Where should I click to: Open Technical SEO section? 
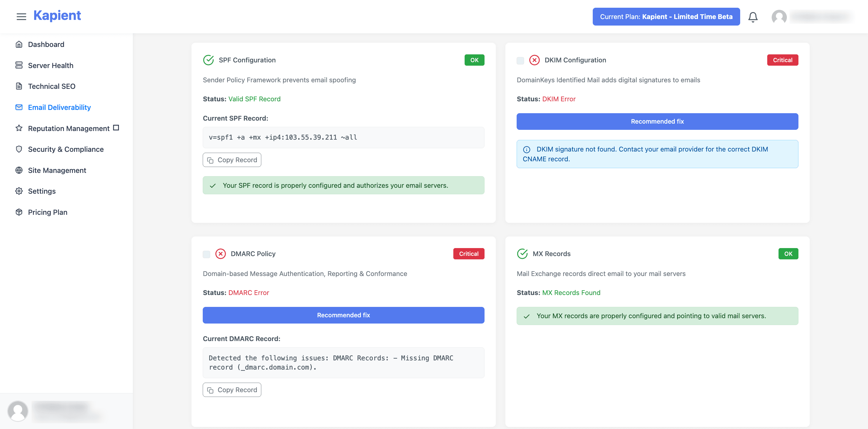51,86
